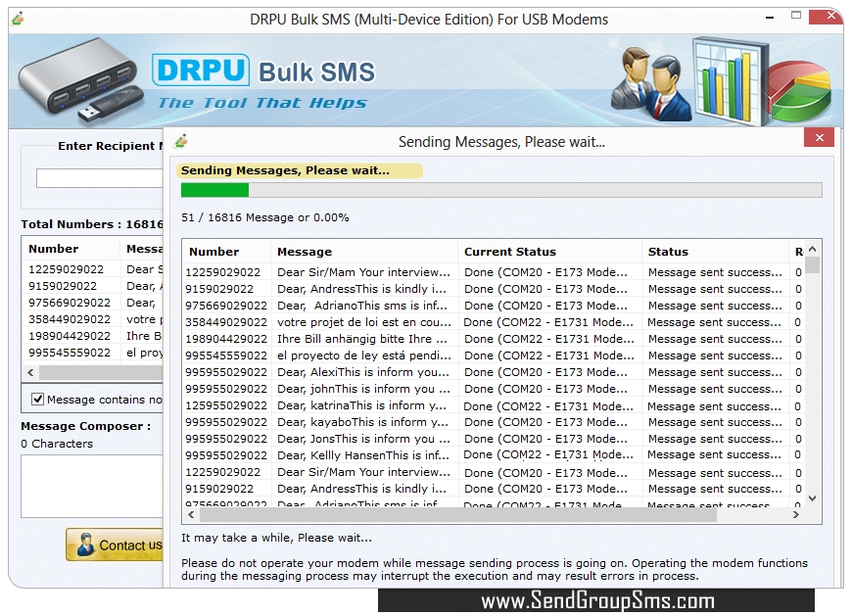Image resolution: width=852 pixels, height=616 pixels.
Task: Click the green sending progress bar
Action: (x=213, y=189)
